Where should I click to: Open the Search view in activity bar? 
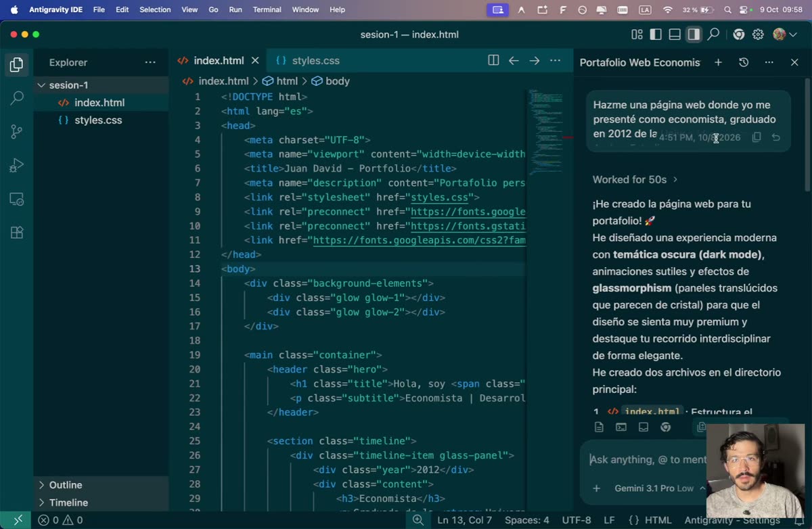[x=17, y=98]
